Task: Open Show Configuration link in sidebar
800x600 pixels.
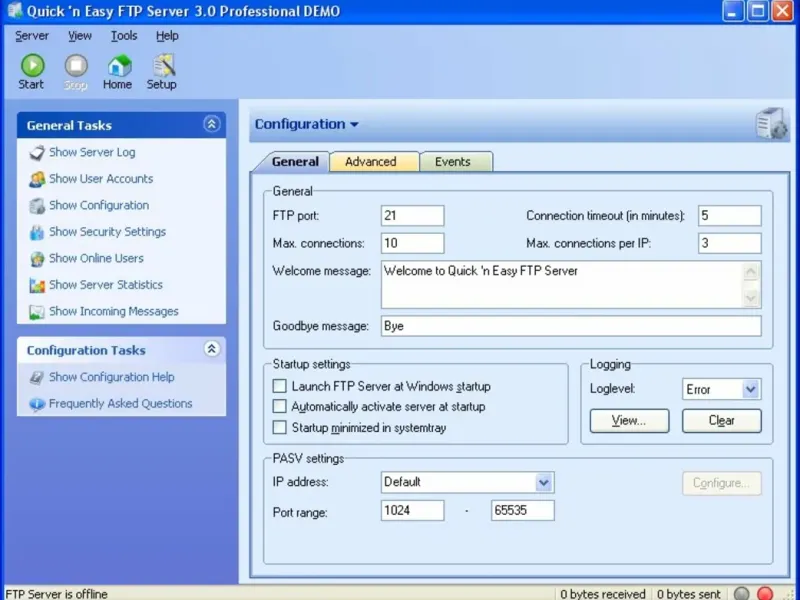Action: pos(99,205)
